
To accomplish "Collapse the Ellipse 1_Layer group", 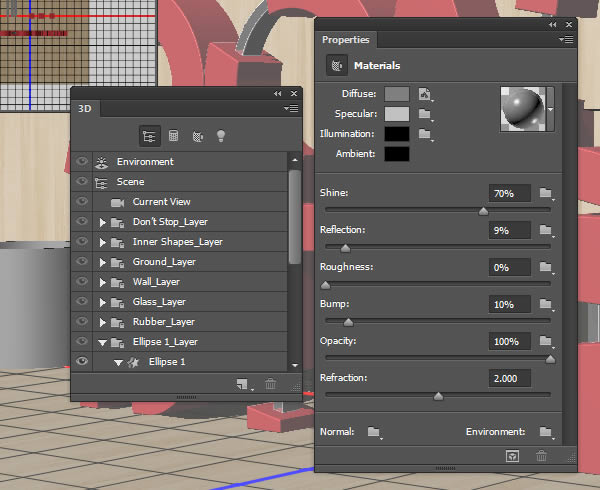I will point(102,343).
